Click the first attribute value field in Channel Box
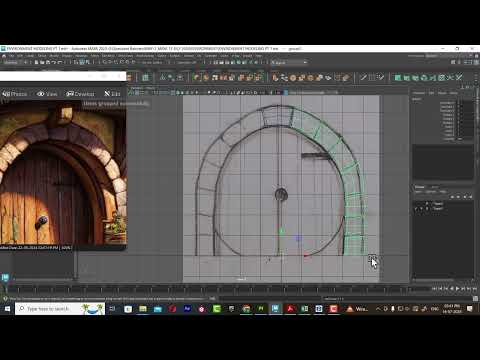480x360 pixels. tap(465, 103)
